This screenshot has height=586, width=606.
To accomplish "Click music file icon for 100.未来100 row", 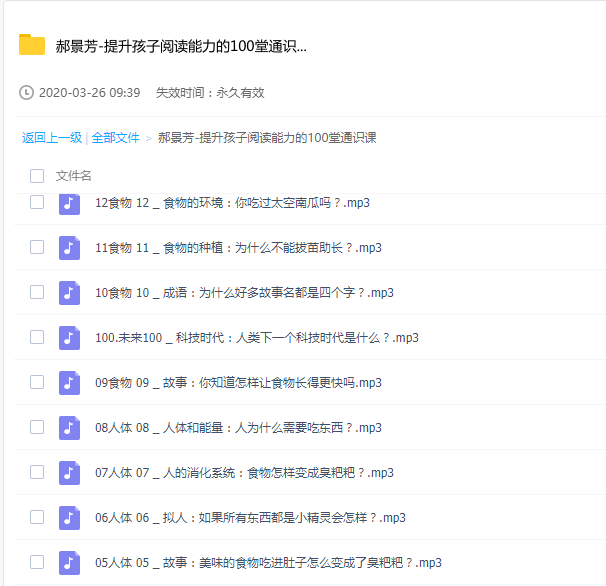I will [69, 338].
